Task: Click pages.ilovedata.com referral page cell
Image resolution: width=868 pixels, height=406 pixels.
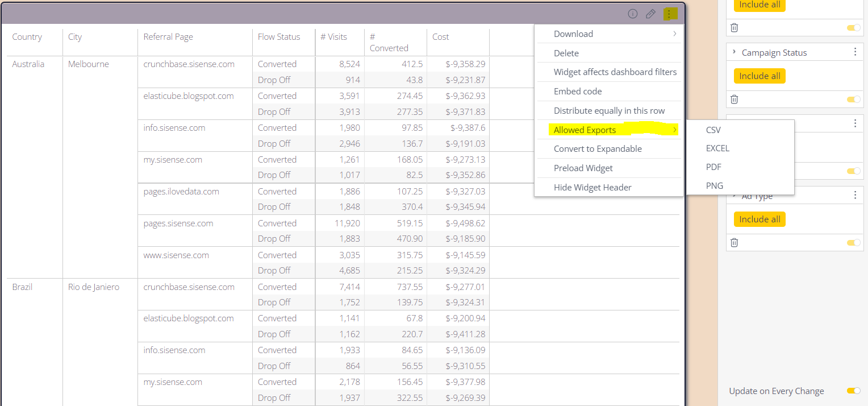Action: (x=181, y=191)
